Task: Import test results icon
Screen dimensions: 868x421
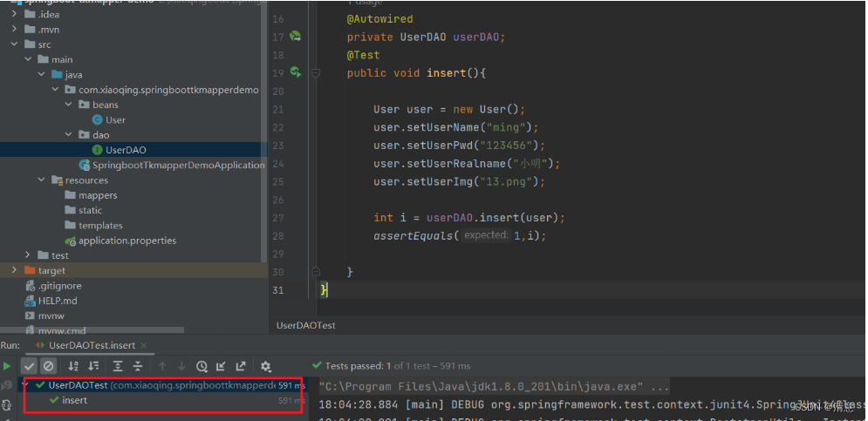Action: point(221,366)
